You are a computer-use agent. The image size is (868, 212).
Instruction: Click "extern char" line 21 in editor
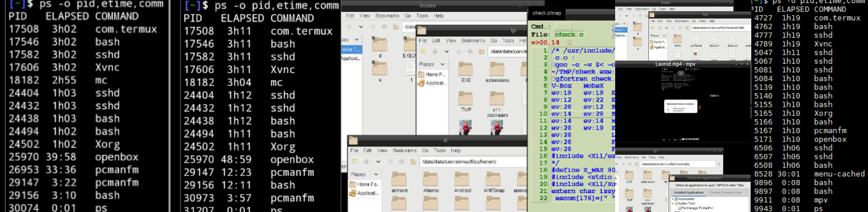click(x=583, y=191)
